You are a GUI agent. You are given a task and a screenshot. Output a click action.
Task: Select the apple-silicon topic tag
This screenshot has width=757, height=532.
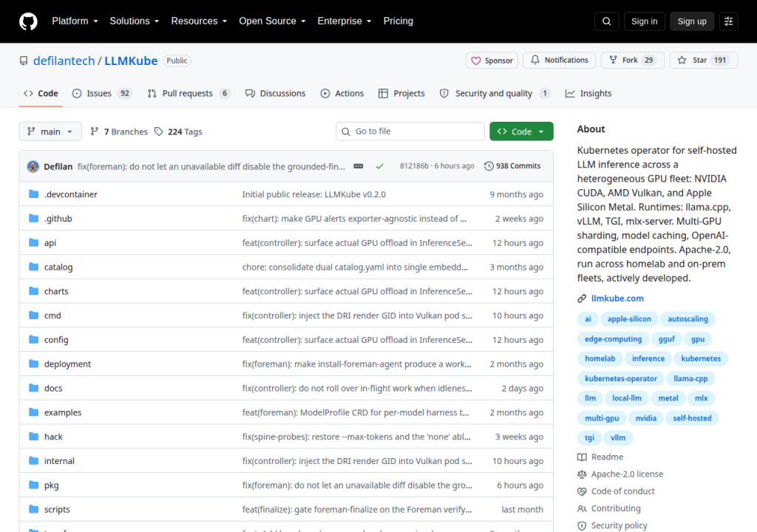pyautogui.click(x=629, y=318)
